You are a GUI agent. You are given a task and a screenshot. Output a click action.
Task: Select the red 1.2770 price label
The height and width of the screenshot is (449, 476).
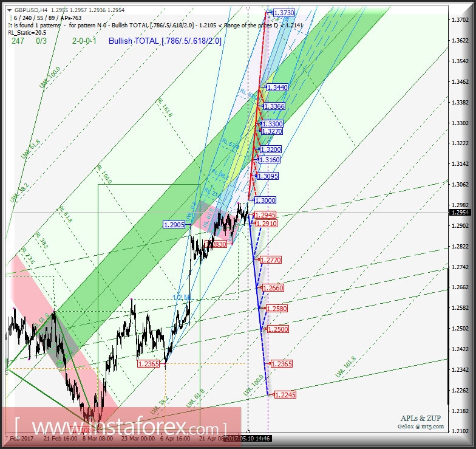coord(271,260)
